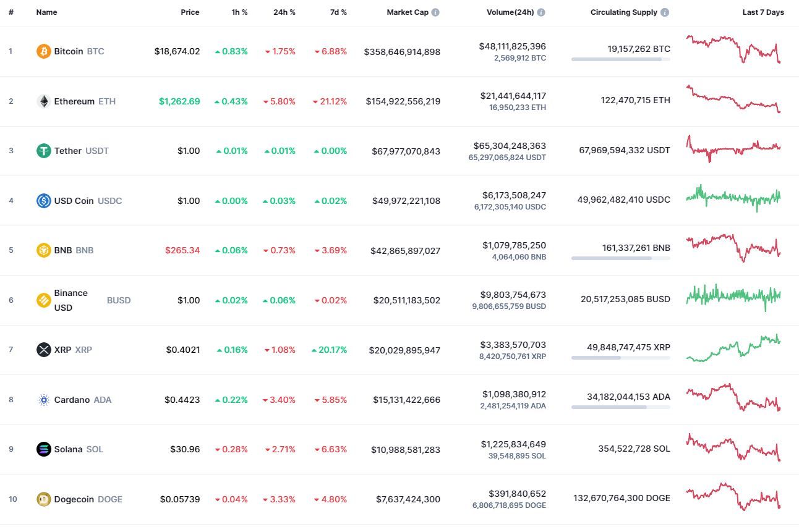The image size is (799, 532).
Task: Open the Volume(24h) info icon
Action: point(541,12)
